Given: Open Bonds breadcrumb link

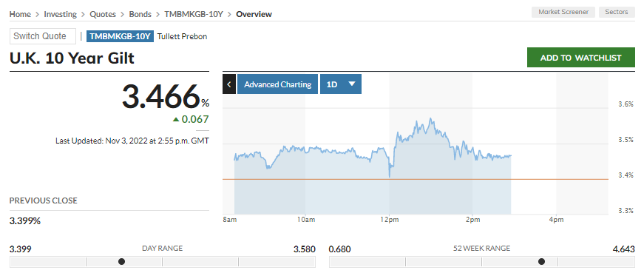Looking at the screenshot, I should pos(140,14).
